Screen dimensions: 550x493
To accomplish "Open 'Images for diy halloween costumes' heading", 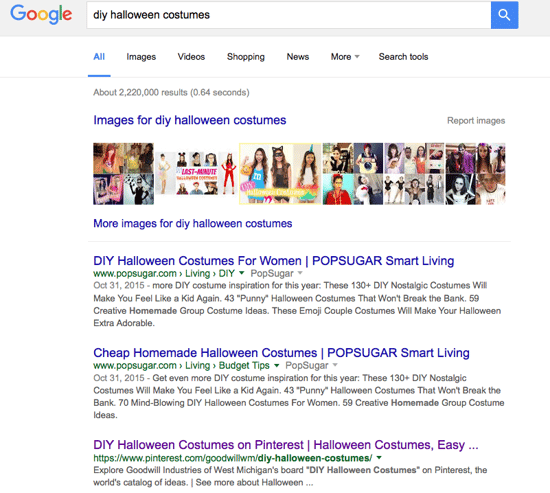I will 190,120.
